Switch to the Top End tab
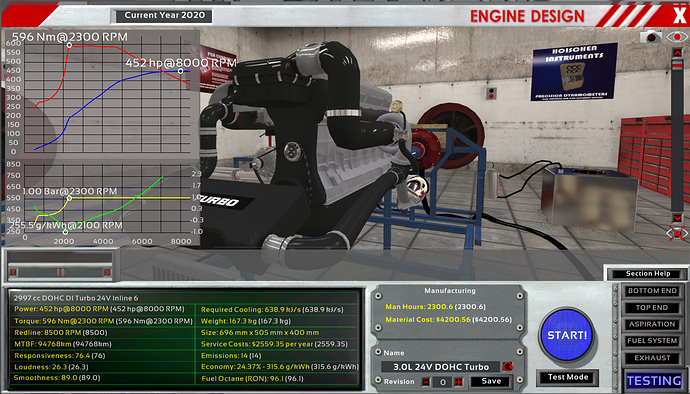Screen dimensions: 690x394 pos(652,307)
